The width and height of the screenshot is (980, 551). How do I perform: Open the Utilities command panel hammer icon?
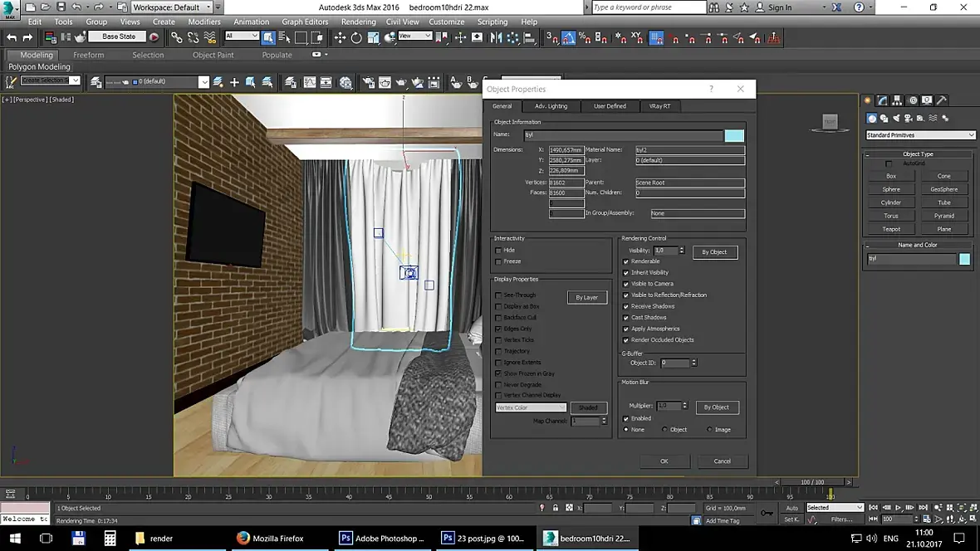[943, 100]
